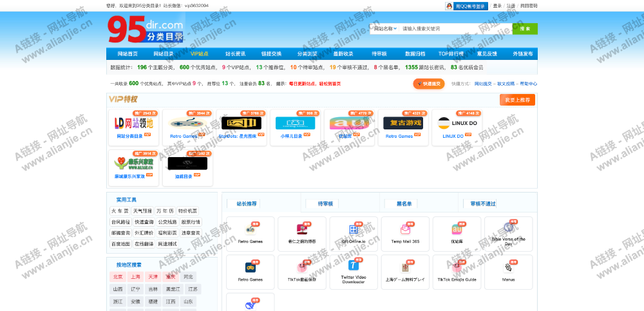Open the QR Online.io site icon
The image size is (644, 311).
click(354, 229)
